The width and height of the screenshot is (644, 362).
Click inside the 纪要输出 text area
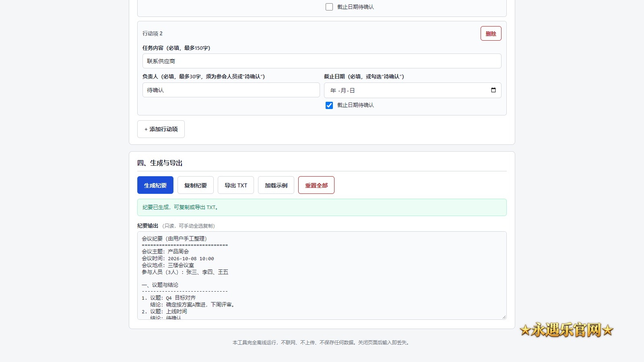coord(322,276)
